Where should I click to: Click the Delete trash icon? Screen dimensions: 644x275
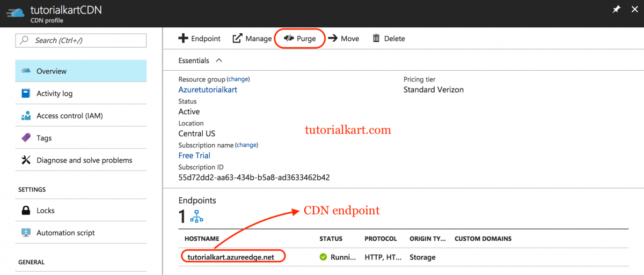[376, 39]
